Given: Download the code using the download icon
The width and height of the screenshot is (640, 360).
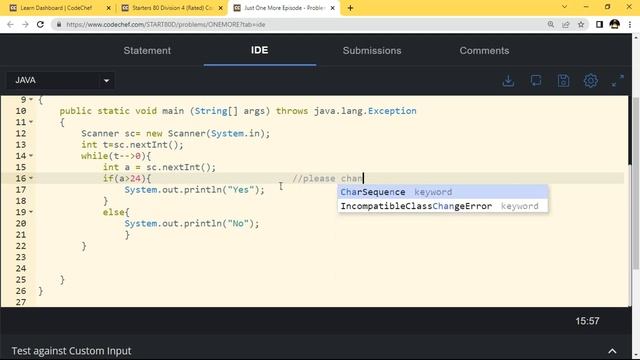Looking at the screenshot, I should (x=508, y=80).
